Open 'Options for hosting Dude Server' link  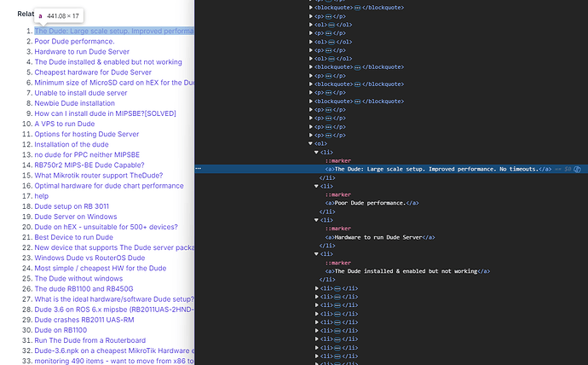(87, 134)
